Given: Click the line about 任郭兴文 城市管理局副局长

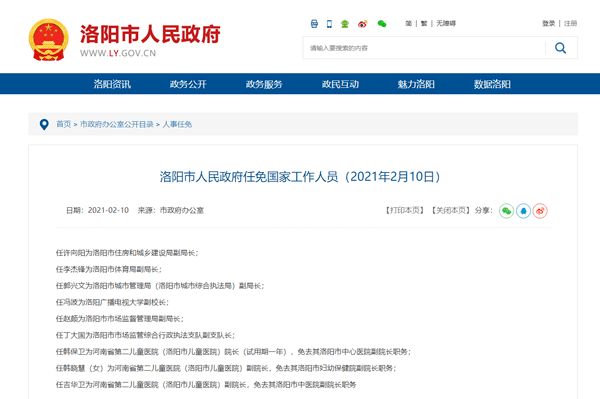Looking at the screenshot, I should click(160, 286).
